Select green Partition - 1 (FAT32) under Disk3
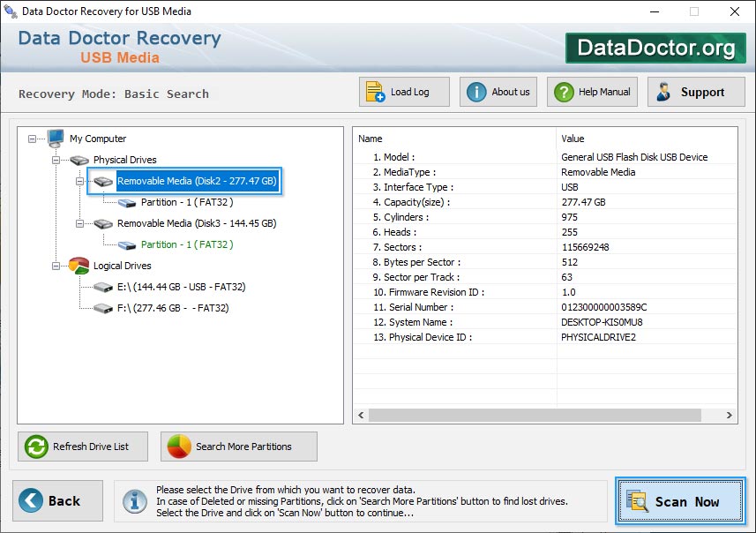 (187, 245)
